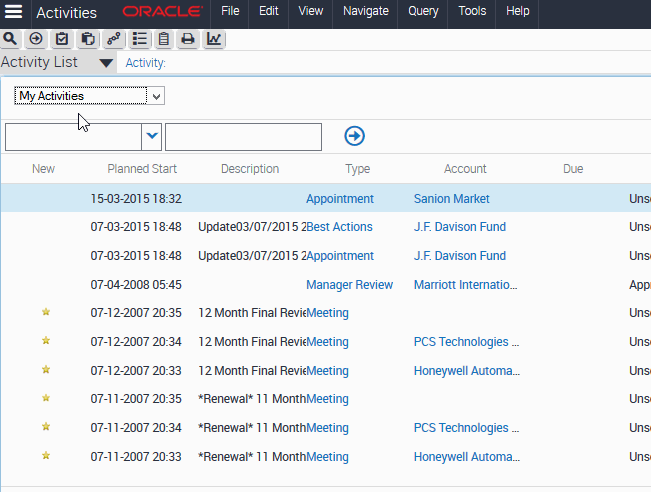Open PCS Technologies link on 07-12-2007 20:34 row

pyautogui.click(x=466, y=342)
